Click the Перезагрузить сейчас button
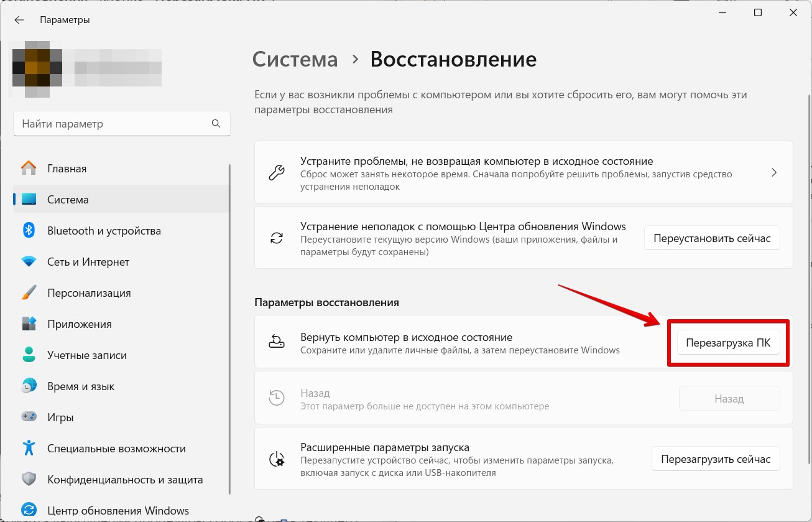The height and width of the screenshot is (522, 812). click(x=716, y=459)
